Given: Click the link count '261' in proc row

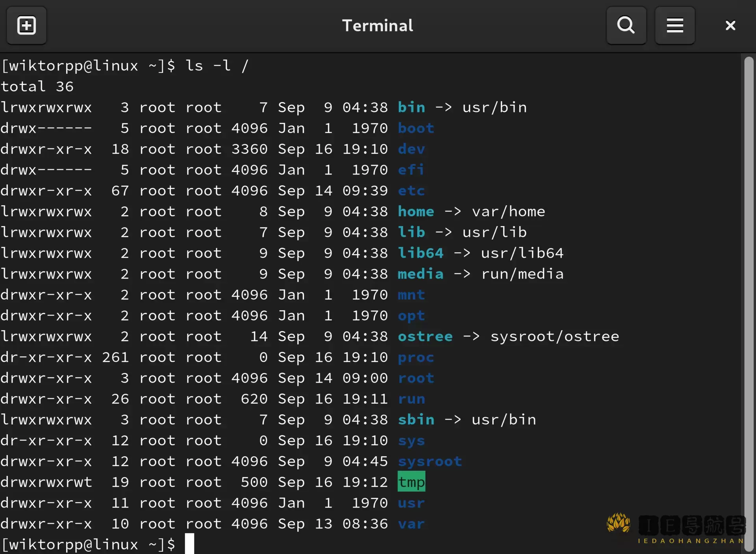Looking at the screenshot, I should click(x=115, y=357).
